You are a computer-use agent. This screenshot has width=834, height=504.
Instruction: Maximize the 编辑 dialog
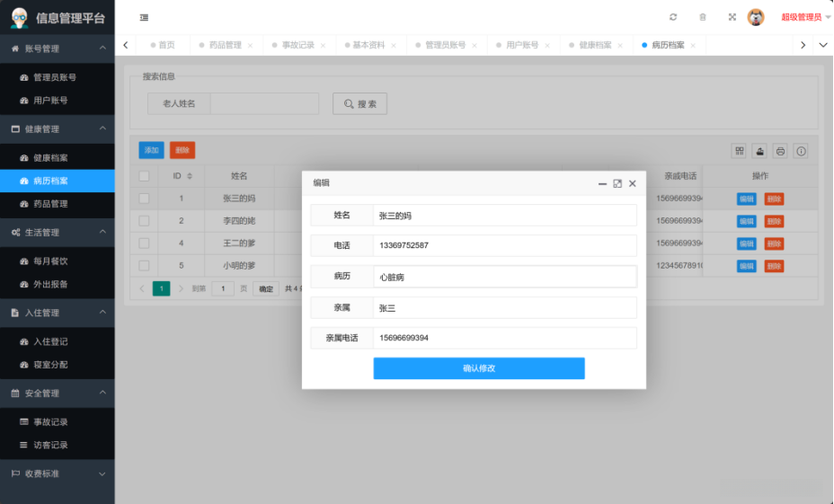click(x=617, y=183)
